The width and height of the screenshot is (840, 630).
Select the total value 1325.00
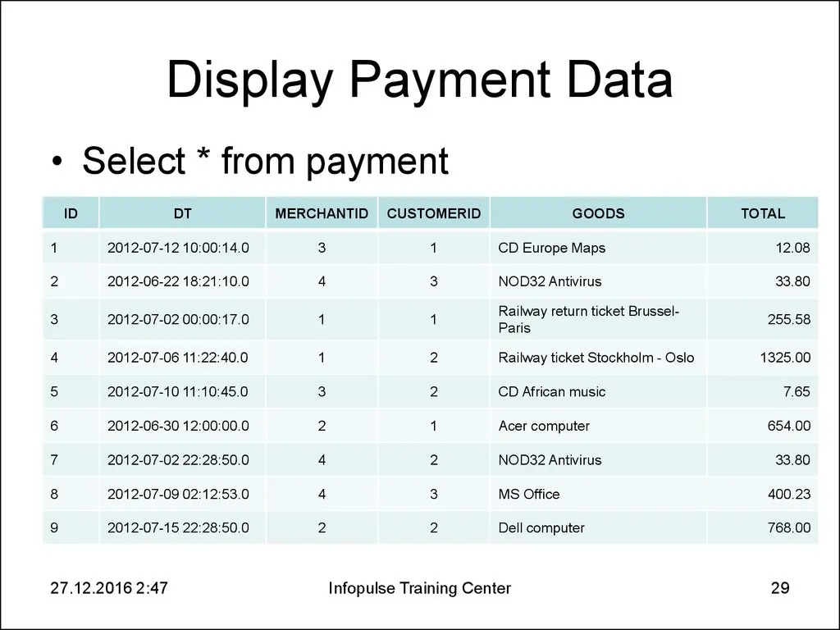(785, 358)
